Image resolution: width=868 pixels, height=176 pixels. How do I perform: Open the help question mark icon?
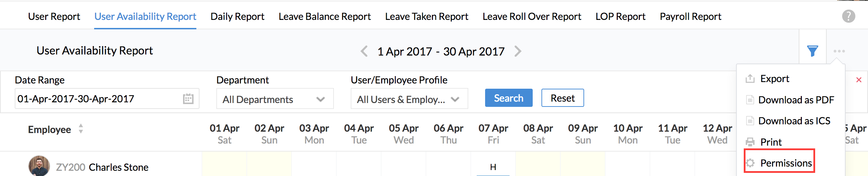pyautogui.click(x=848, y=16)
